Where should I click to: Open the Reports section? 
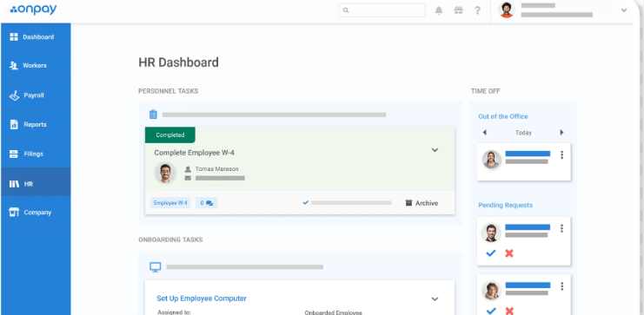(36, 125)
